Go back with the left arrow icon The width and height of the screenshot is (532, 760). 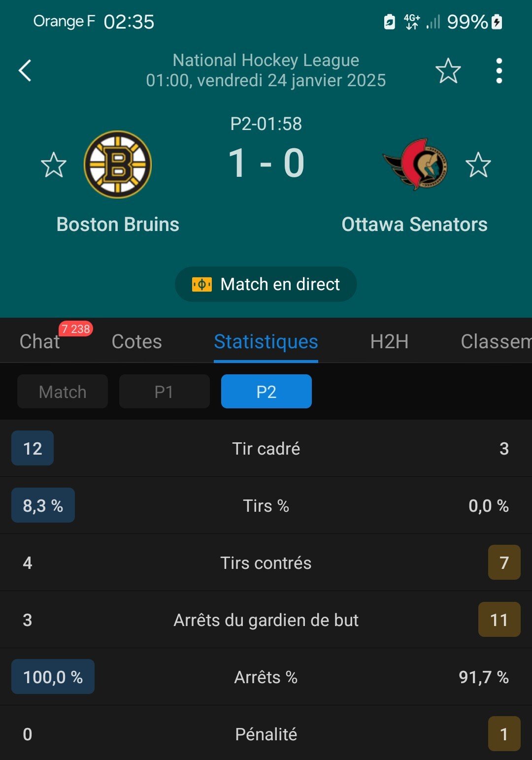coord(25,70)
